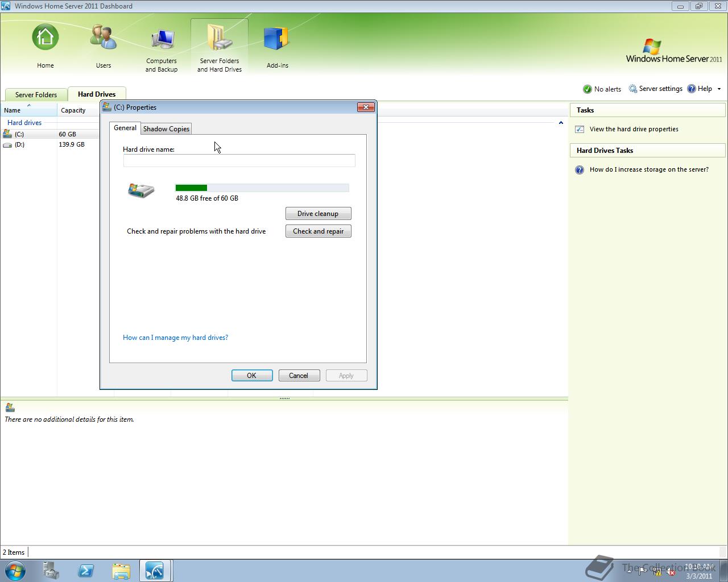Sort by the Name column header
728x582 pixels.
click(x=28, y=110)
